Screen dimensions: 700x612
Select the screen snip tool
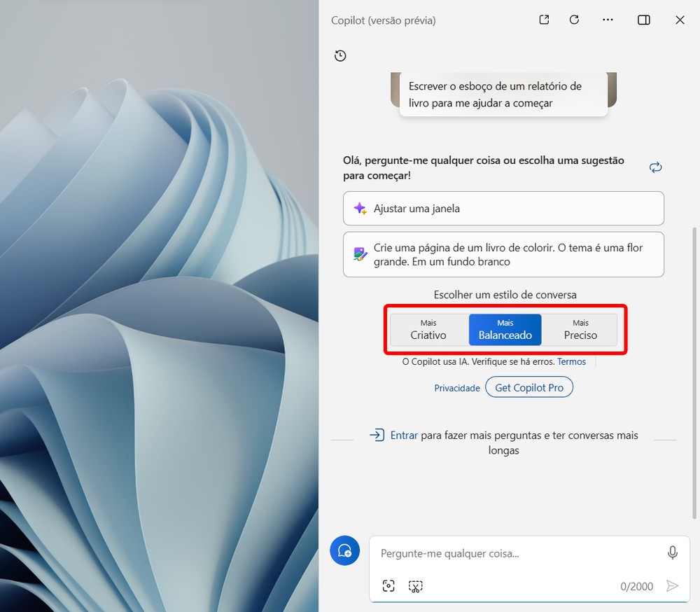pyautogui.click(x=416, y=585)
